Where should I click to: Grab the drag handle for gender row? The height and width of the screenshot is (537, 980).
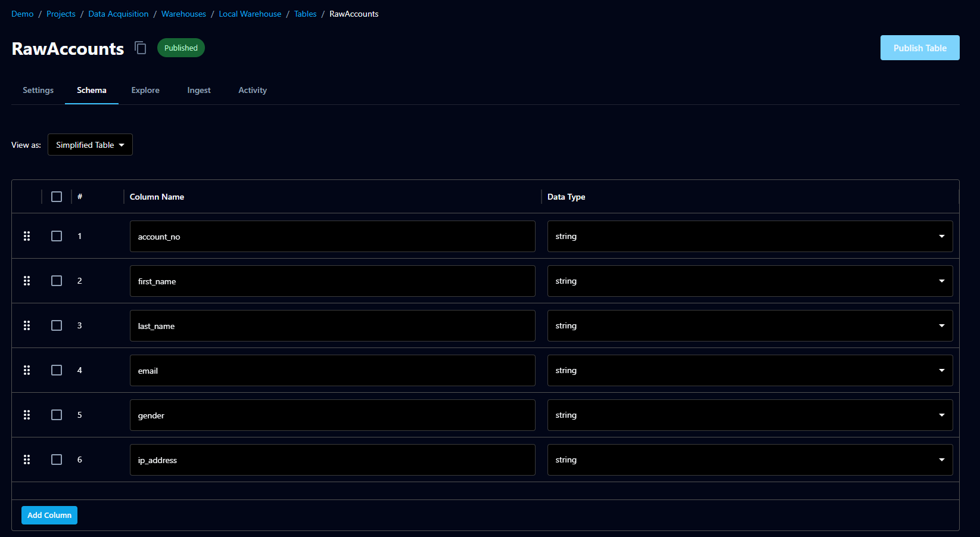click(27, 415)
